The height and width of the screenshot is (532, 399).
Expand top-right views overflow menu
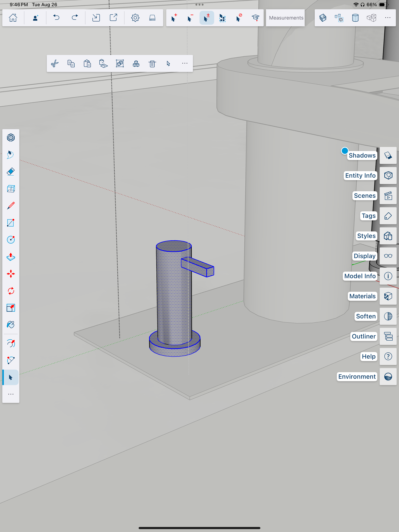pyautogui.click(x=388, y=18)
